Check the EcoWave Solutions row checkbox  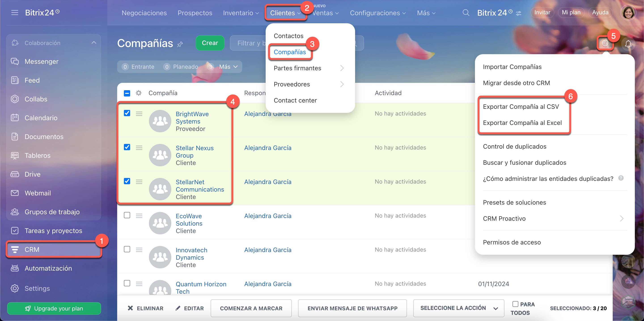tap(127, 215)
